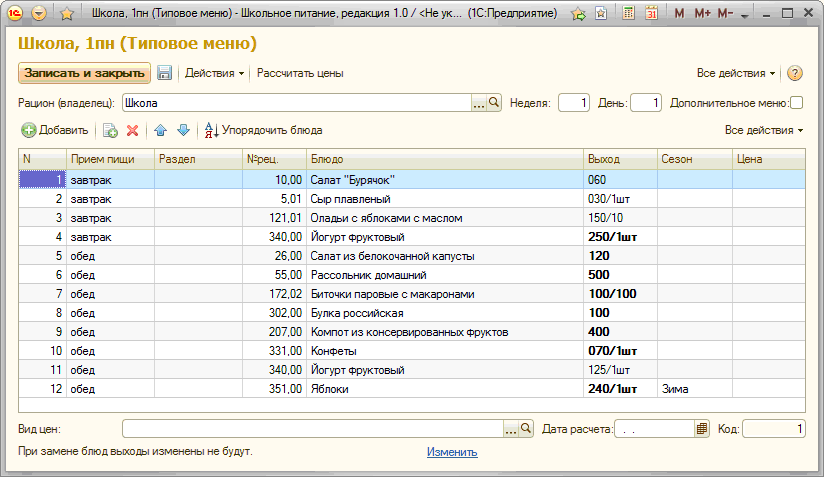
Task: Move row down with the blue arrow
Action: (x=183, y=130)
